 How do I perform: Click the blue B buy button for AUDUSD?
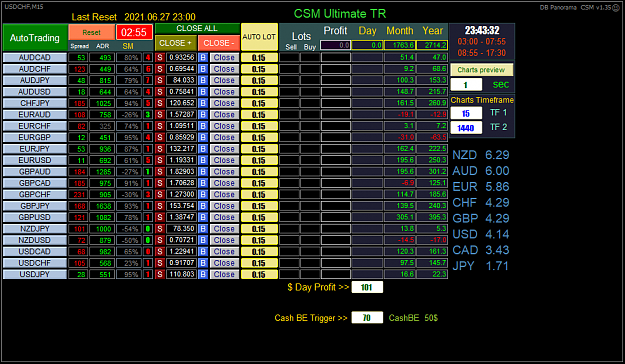tap(203, 92)
